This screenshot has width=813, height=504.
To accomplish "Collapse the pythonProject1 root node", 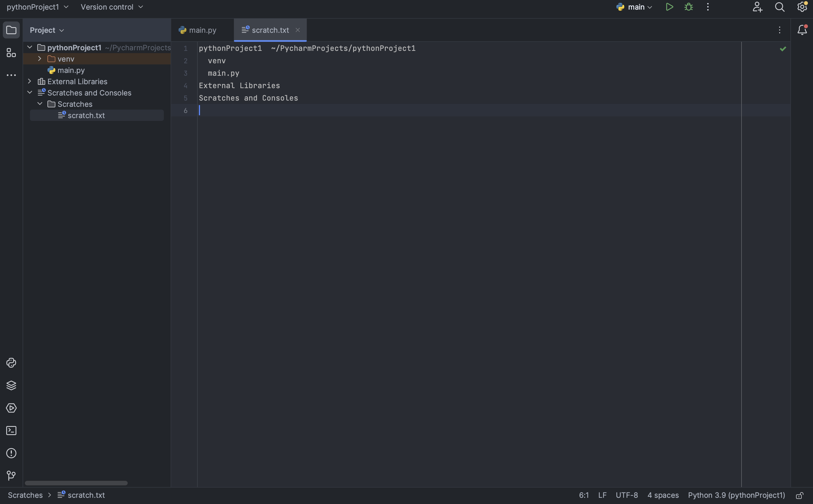I will tap(30, 47).
